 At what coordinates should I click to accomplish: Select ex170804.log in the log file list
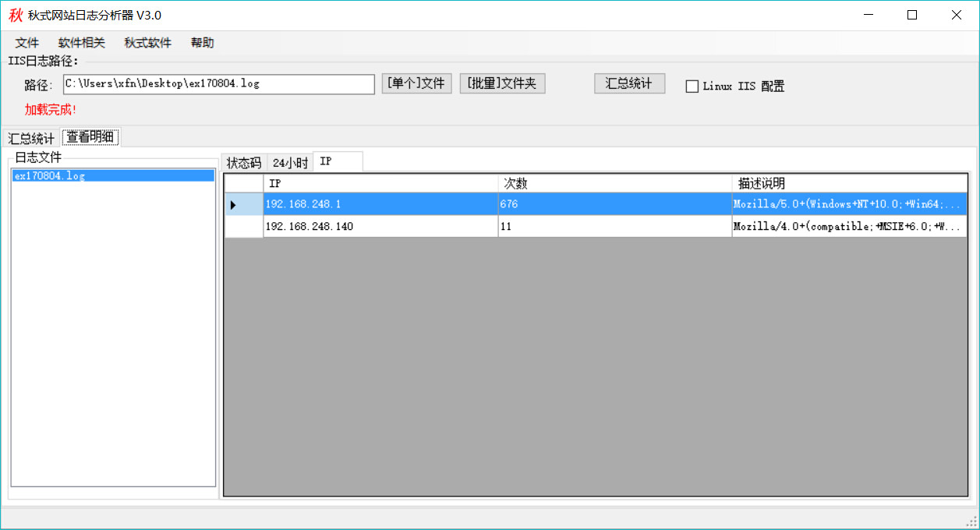pos(113,175)
